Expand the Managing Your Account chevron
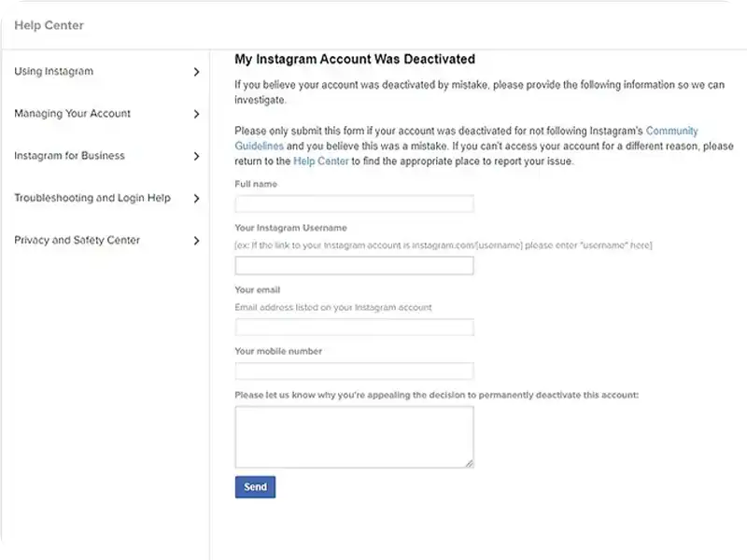 (x=196, y=114)
